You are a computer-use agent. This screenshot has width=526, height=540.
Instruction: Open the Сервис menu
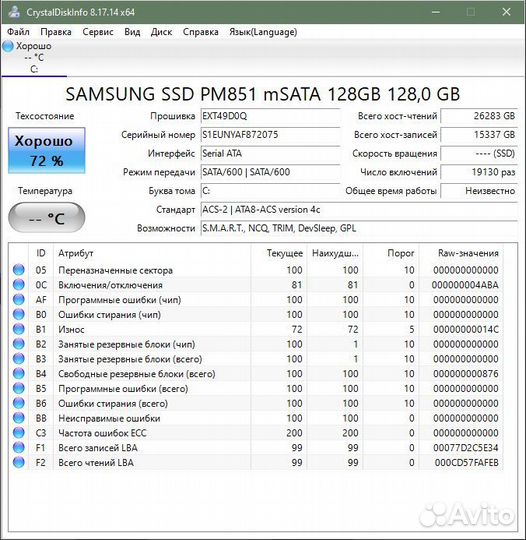[x=98, y=32]
